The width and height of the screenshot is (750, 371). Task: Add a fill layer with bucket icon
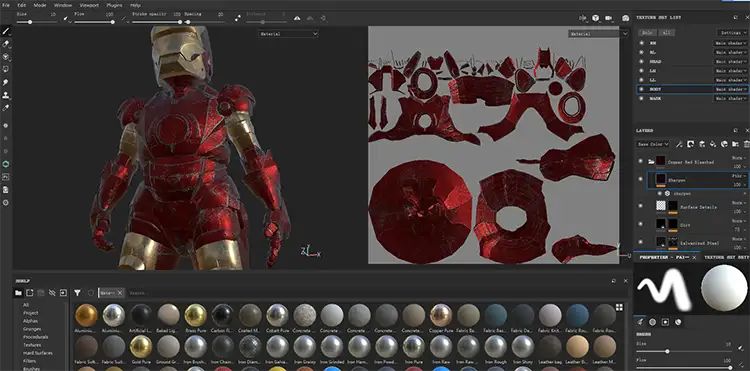(x=713, y=144)
